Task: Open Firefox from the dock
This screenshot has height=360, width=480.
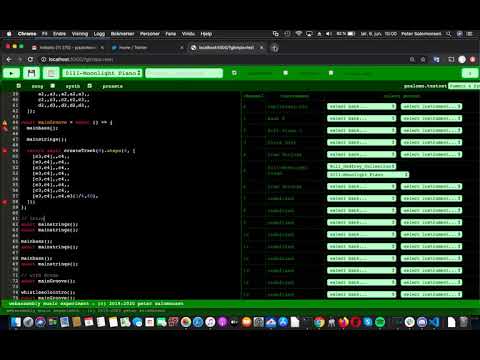Action: [343, 322]
